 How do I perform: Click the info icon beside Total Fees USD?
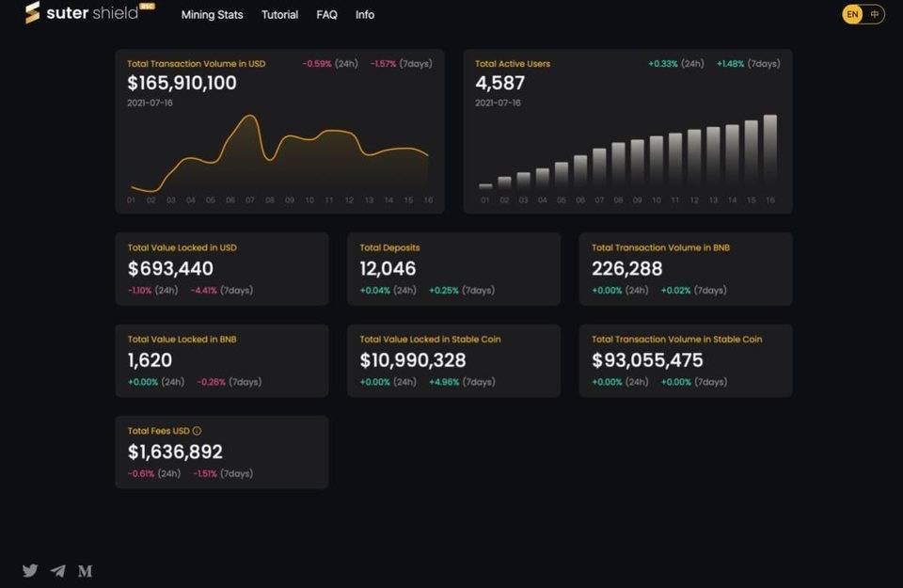click(x=197, y=431)
